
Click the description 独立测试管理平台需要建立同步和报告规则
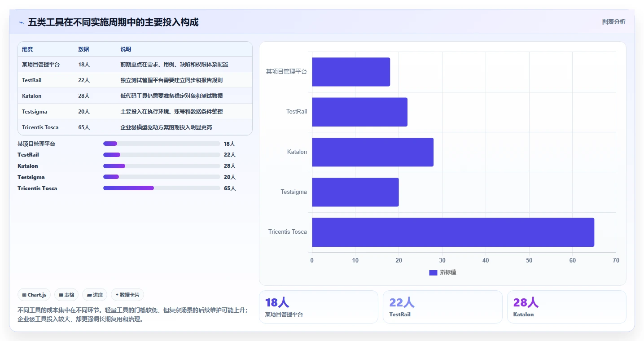pos(171,80)
